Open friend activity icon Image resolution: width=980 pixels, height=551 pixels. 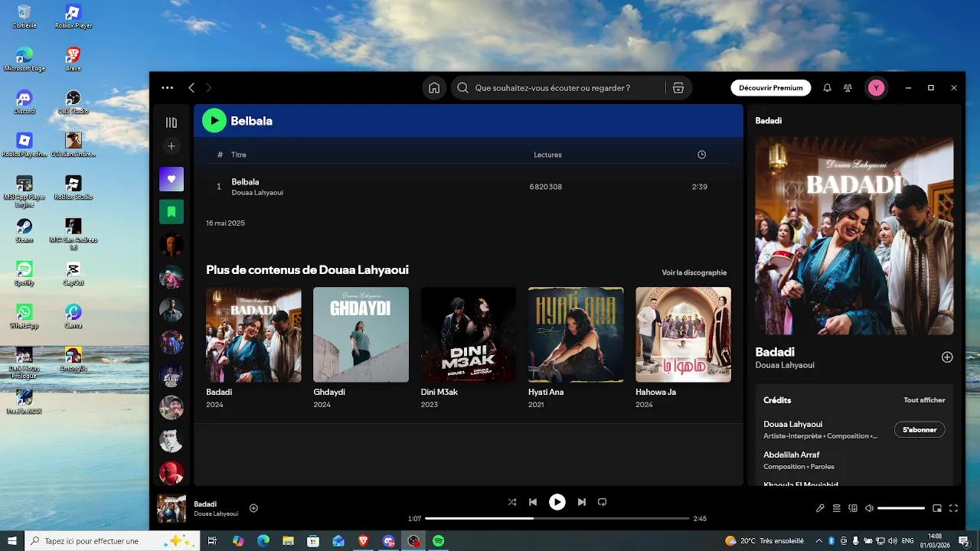pos(848,88)
